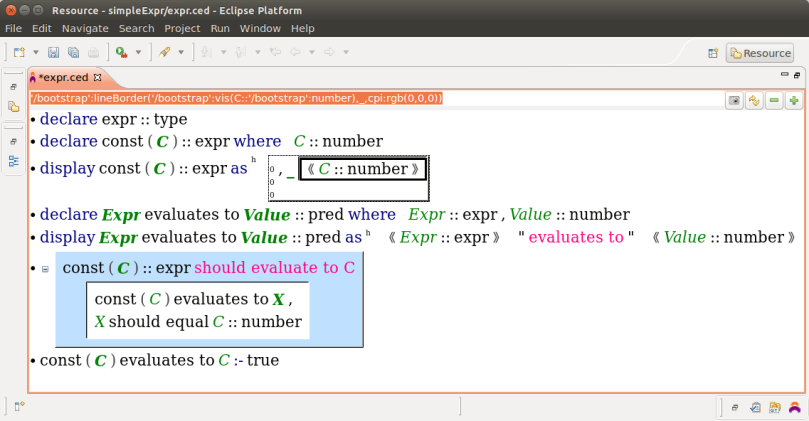The width and height of the screenshot is (809, 421).
Task: Open the New file dropdown arrow
Action: point(36,52)
